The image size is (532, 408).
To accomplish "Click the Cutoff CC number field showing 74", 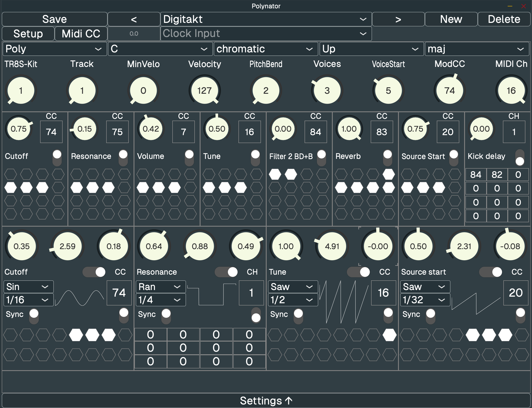I will pyautogui.click(x=51, y=132).
